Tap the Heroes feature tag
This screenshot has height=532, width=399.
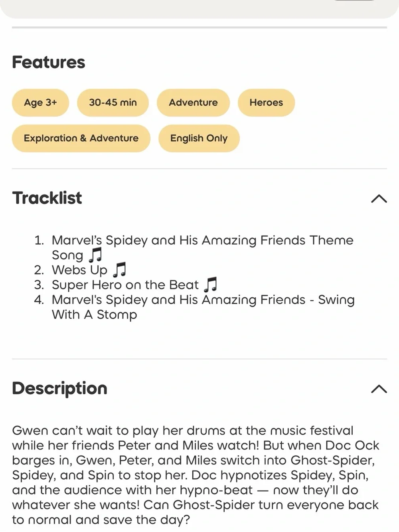click(266, 103)
